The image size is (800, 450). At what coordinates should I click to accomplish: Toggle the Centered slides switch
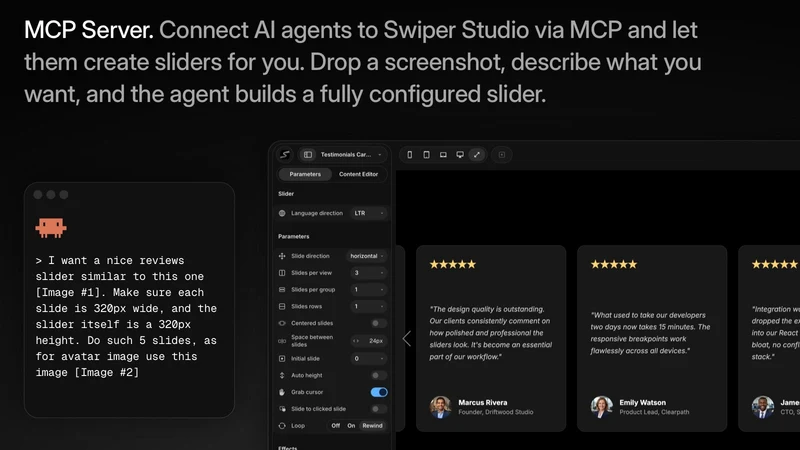(x=378, y=323)
